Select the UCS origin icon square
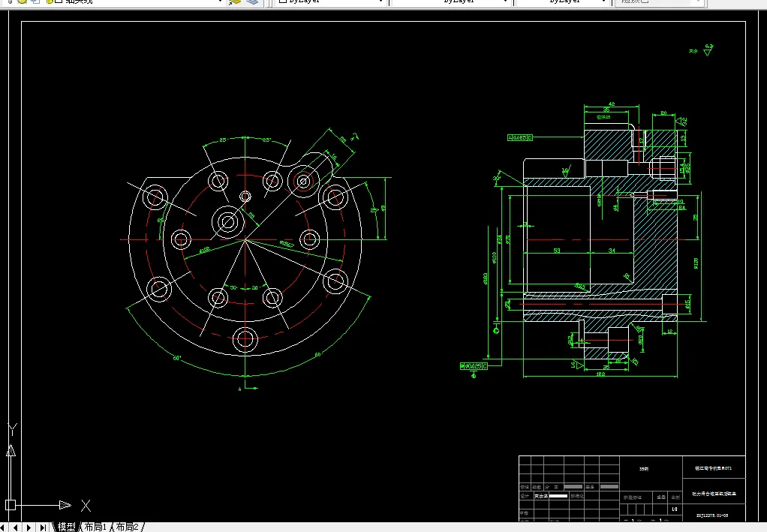The width and height of the screenshot is (767, 532). [11, 505]
